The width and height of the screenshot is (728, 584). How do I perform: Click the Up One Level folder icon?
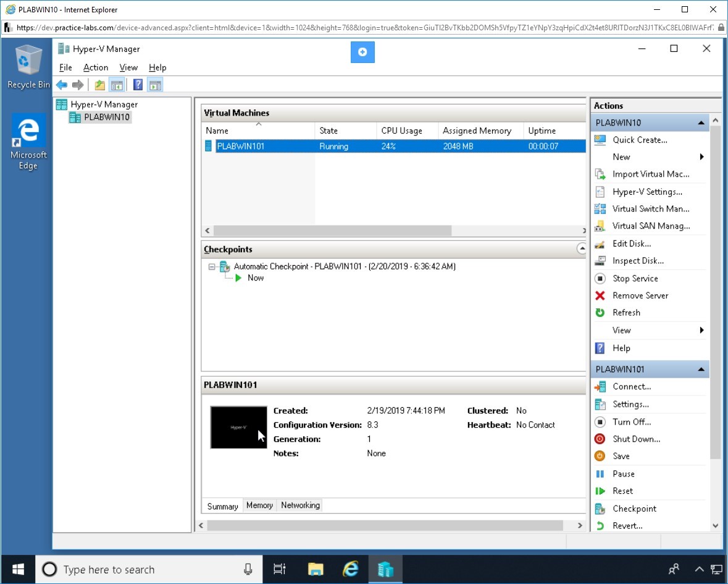100,85
